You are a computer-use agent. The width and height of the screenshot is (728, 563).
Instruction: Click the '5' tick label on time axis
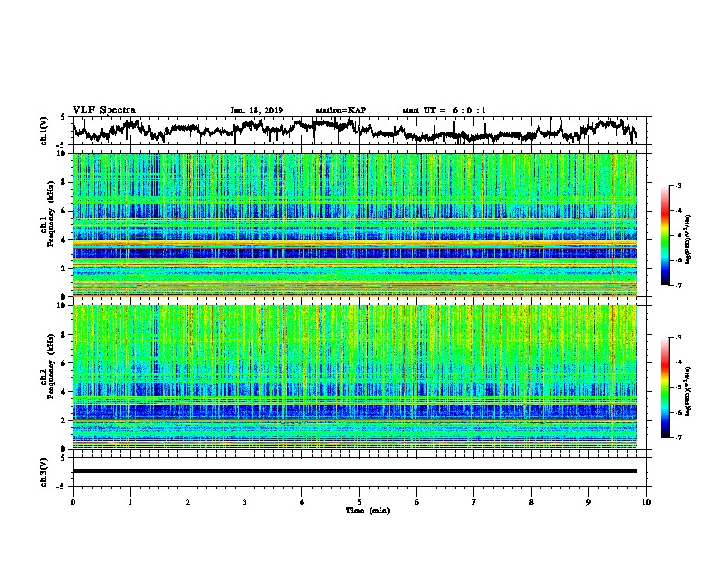359,502
